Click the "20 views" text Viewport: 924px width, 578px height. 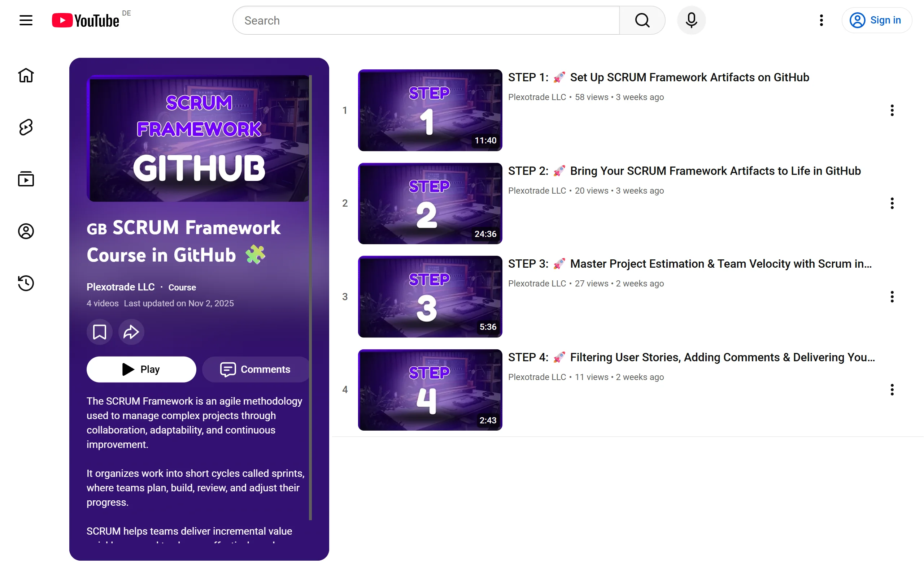[592, 190]
